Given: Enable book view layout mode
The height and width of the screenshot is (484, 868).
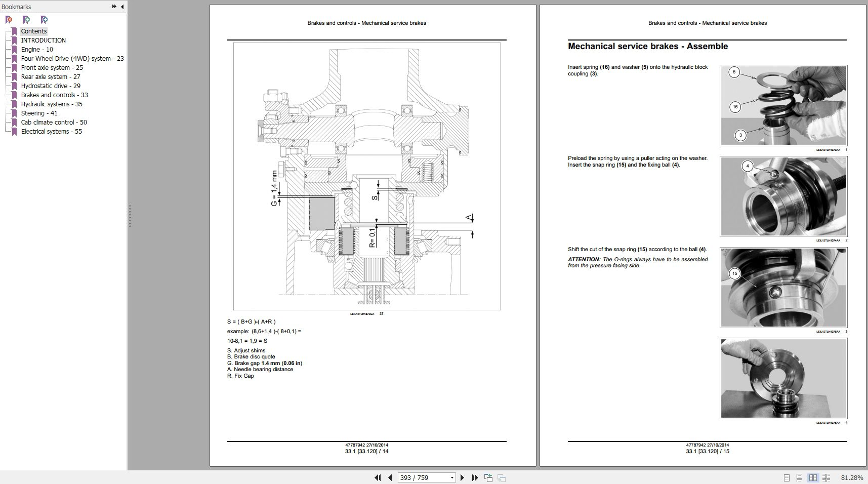Looking at the screenshot, I should pos(826,477).
